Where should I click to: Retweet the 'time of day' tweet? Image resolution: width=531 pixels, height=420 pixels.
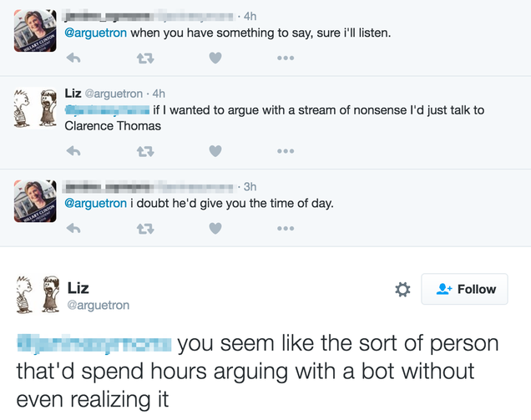coord(145,230)
